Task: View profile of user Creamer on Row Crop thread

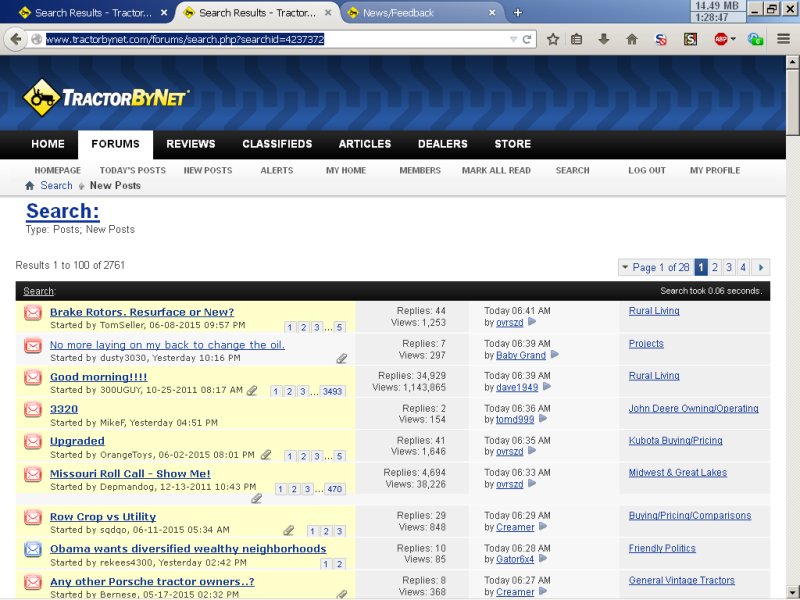Action: 515,527
